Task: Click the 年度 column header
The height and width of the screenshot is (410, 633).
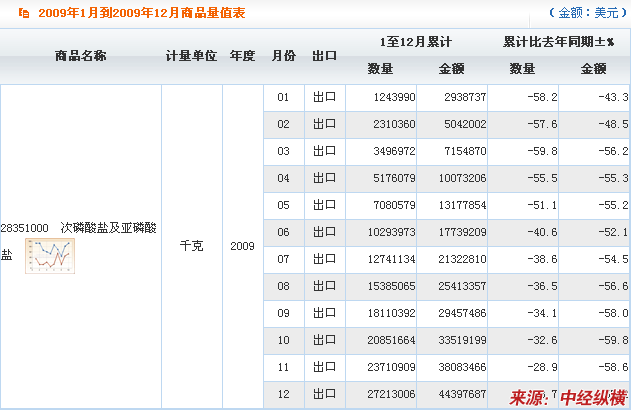Action: [x=242, y=56]
